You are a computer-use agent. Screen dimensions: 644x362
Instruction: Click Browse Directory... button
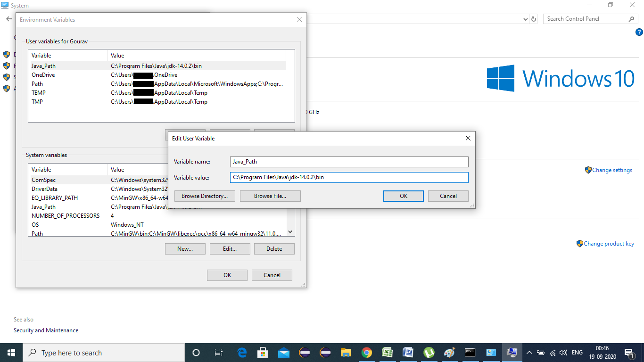point(205,196)
